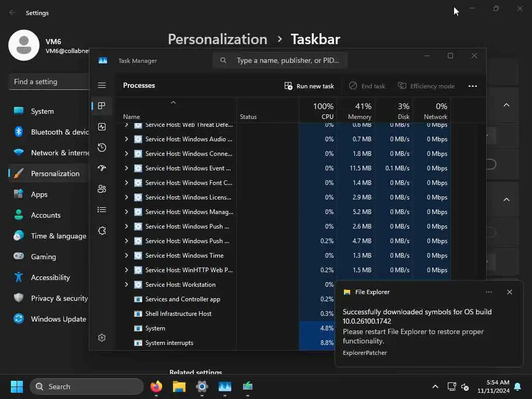Open Task Manager hamburger navigation menu
Viewport: 532px width, 399px height.
coord(102,85)
